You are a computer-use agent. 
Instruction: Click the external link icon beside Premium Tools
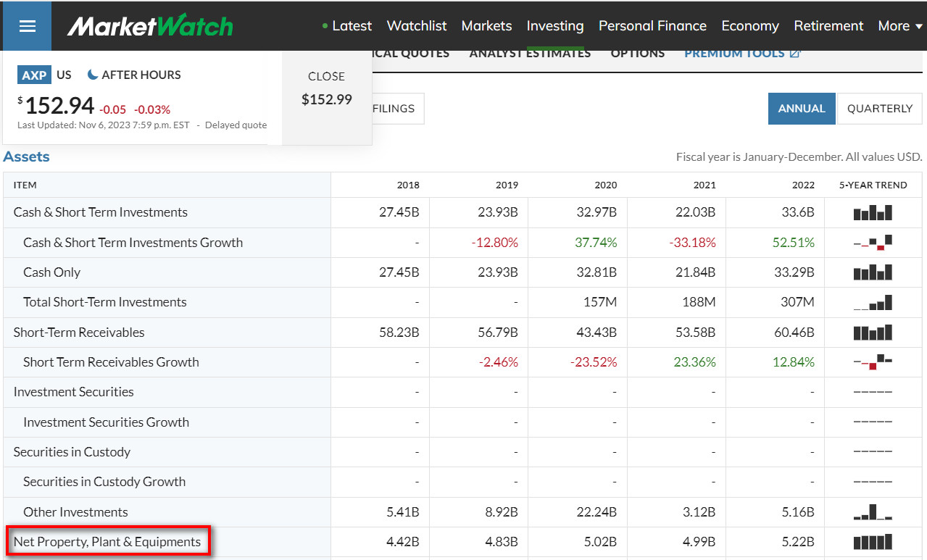click(x=795, y=54)
